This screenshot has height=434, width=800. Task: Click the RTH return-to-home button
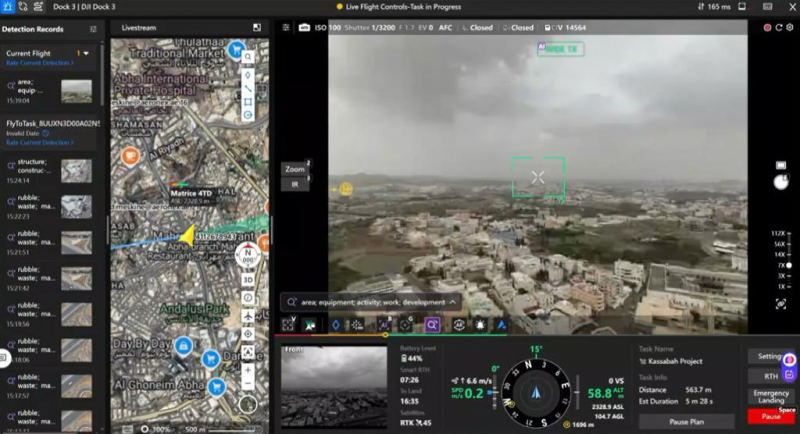770,376
